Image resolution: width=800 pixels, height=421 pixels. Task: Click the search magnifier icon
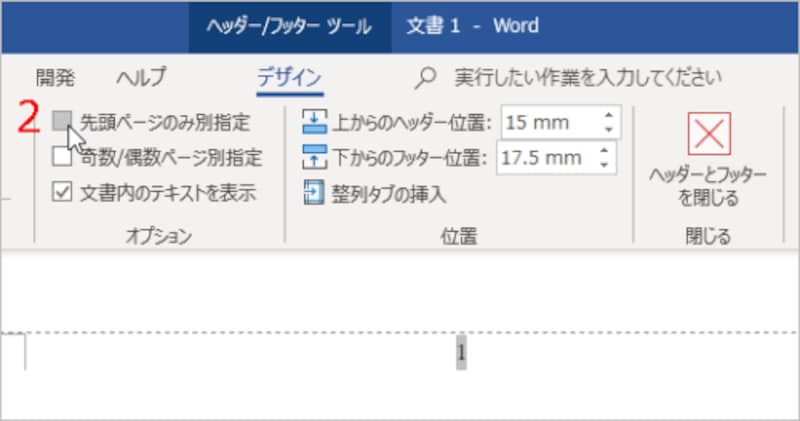(425, 78)
